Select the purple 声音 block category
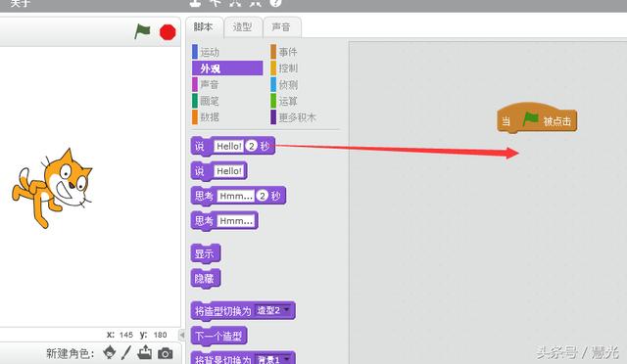The image size is (627, 364). (x=226, y=84)
